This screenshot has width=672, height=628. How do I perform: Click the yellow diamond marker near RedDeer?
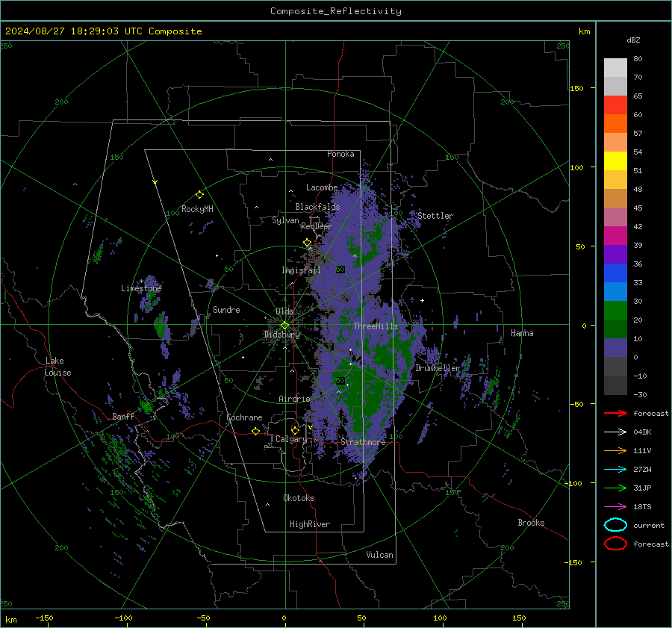tap(307, 243)
